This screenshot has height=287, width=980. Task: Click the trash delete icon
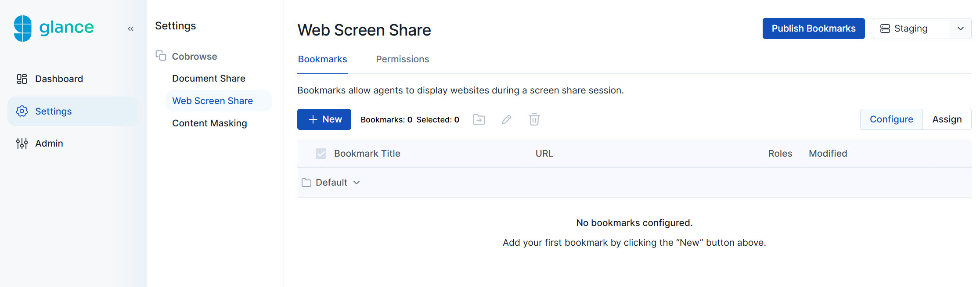pyautogui.click(x=534, y=119)
